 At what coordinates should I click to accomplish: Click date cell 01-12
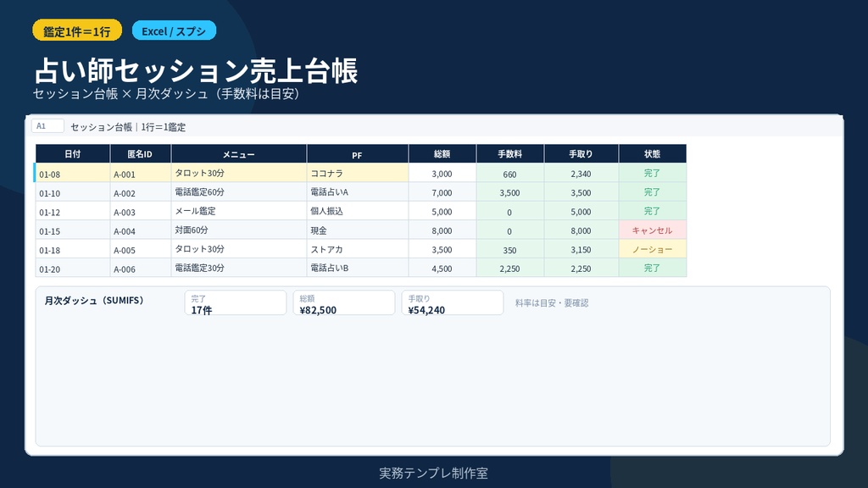click(x=73, y=211)
